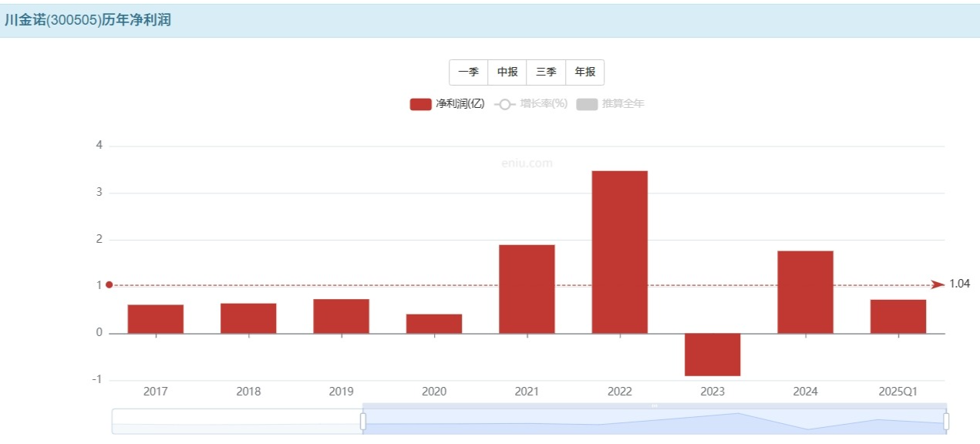This screenshot has height=444, width=980.
Task: Click the 川金诺(300505)历年净利润 title
Action: click(x=88, y=21)
